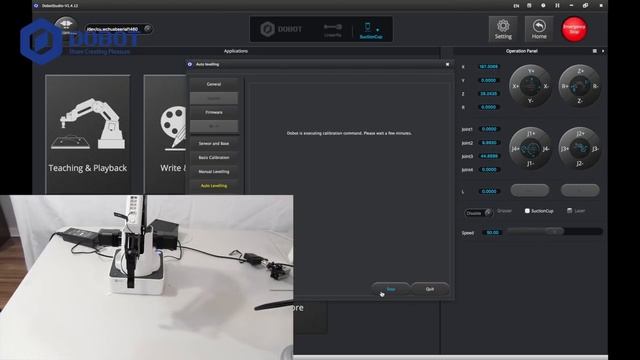Screen dimensions: 640x360
Task: Jog joint 4 with J4+ button
Action: click(515, 149)
